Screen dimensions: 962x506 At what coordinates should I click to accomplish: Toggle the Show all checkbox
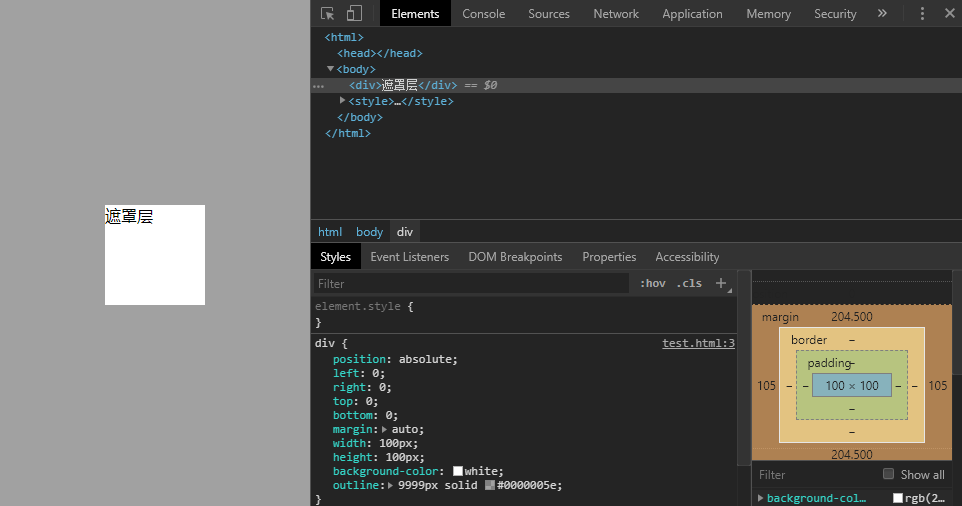888,473
